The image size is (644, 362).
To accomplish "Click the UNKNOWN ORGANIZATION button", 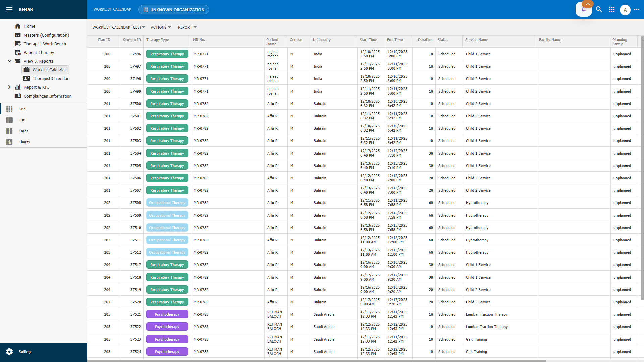I will pyautogui.click(x=173, y=10).
